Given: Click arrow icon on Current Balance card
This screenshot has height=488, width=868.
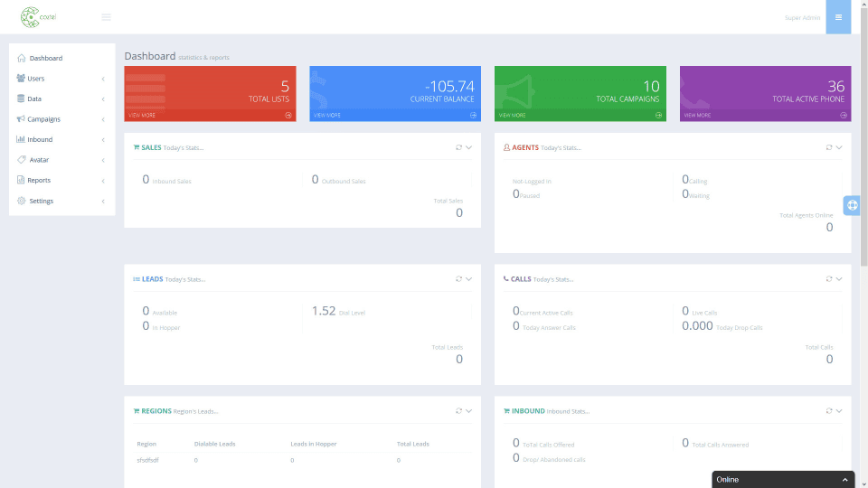Looking at the screenshot, I should [473, 115].
